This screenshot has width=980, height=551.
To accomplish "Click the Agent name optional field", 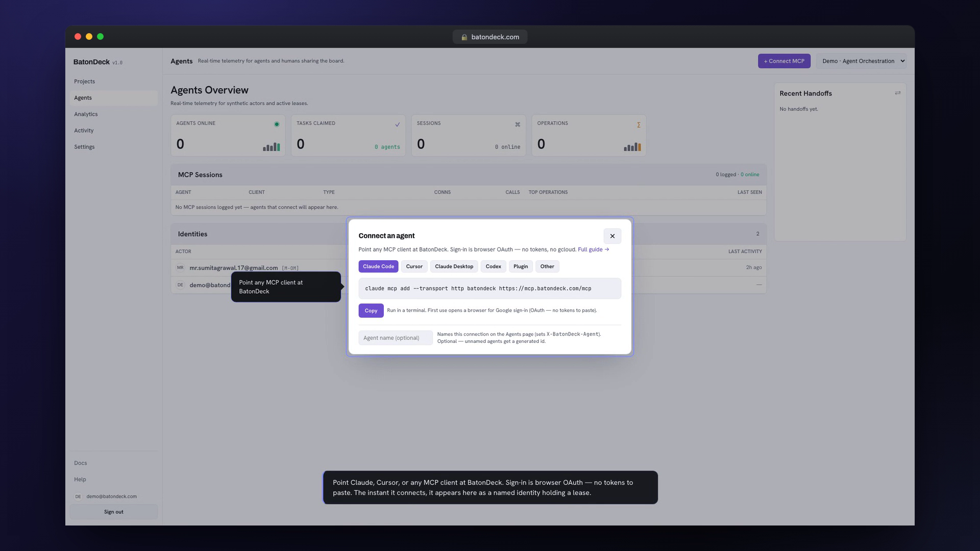I will 396,338.
